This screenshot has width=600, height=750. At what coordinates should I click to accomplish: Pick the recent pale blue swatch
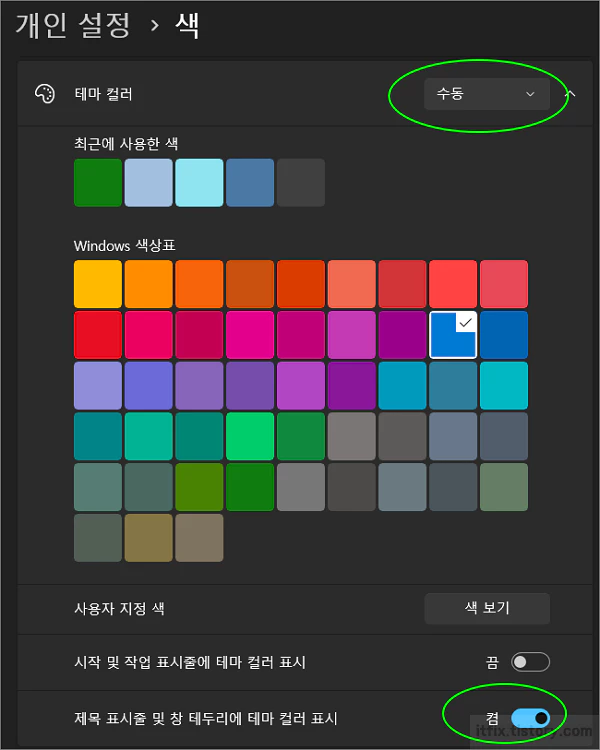coord(149,183)
